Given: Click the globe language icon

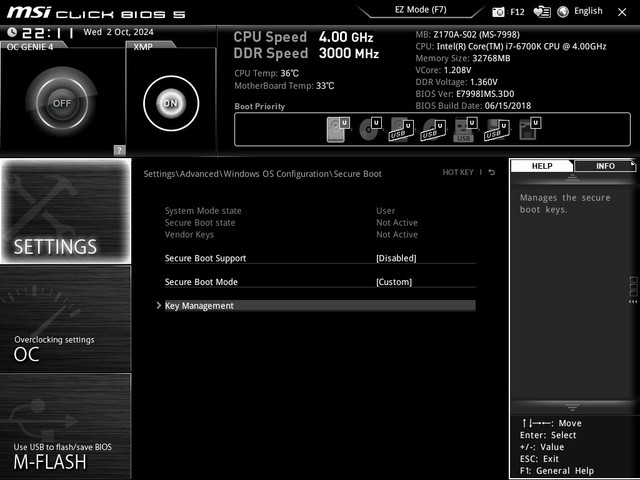Looking at the screenshot, I should (x=563, y=12).
